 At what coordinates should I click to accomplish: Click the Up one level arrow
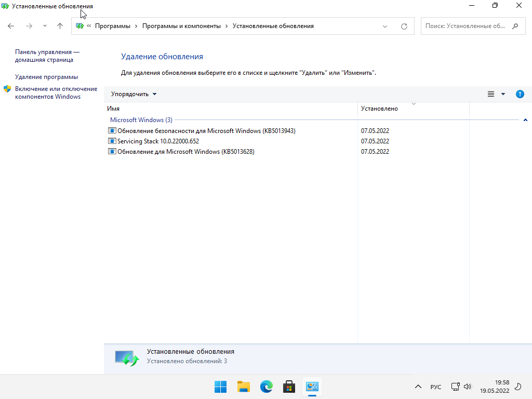tap(60, 26)
